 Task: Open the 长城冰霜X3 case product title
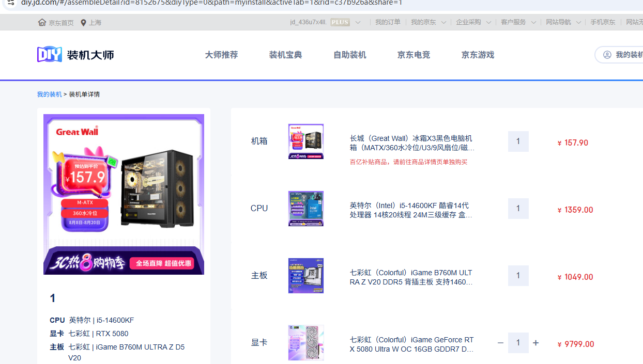pyautogui.click(x=411, y=143)
